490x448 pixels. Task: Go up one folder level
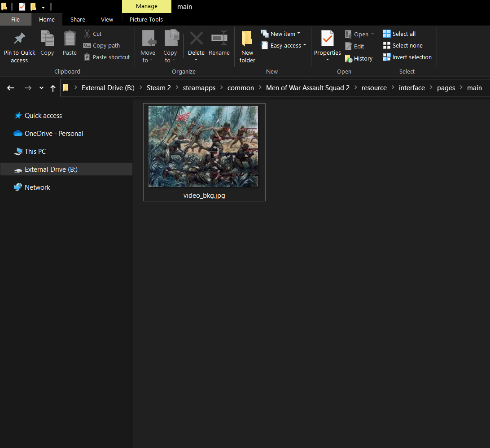point(53,88)
